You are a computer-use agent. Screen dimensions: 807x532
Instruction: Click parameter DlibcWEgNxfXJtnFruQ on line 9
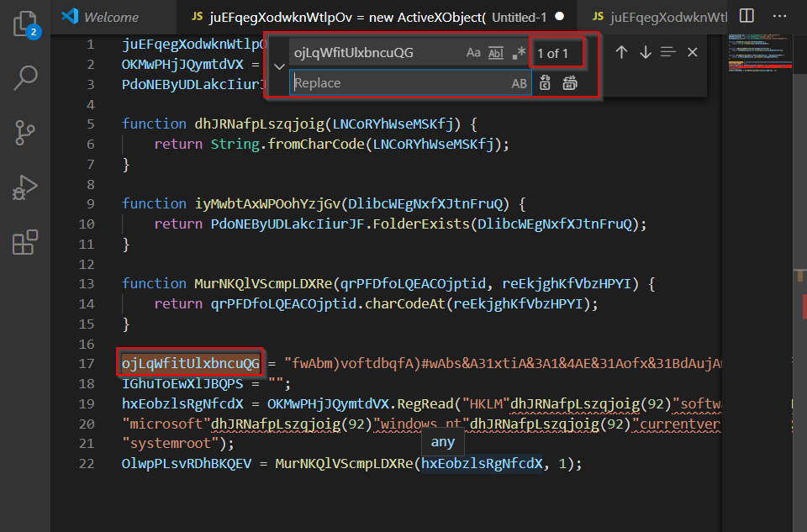point(425,203)
